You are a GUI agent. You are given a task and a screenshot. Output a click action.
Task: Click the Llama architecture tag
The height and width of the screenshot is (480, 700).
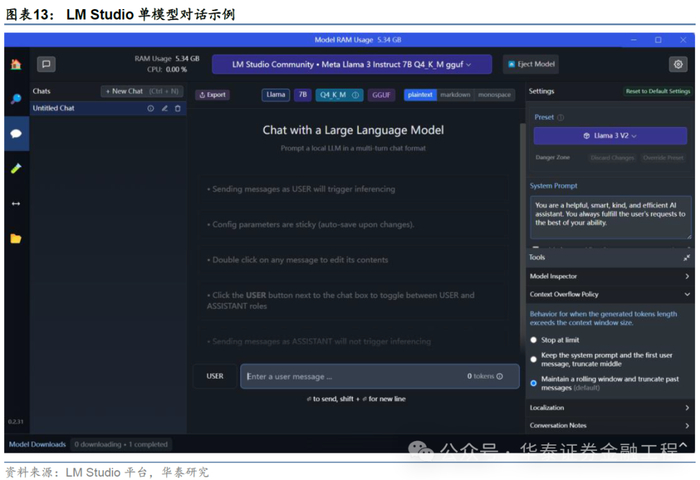coord(276,95)
